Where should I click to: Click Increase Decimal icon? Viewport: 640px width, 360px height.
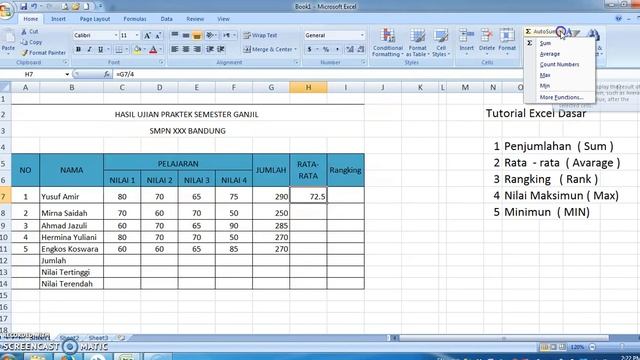pos(350,49)
